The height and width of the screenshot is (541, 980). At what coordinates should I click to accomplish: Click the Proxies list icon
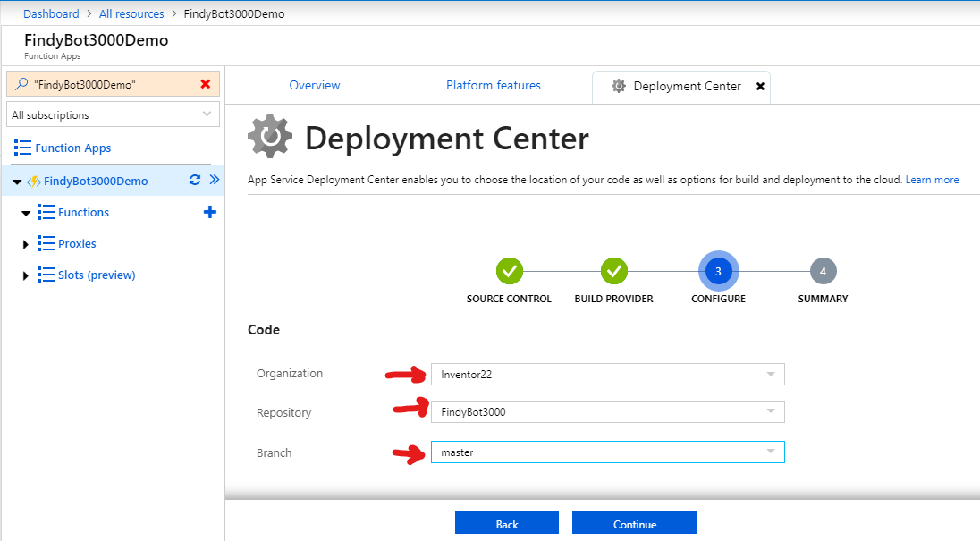(46, 243)
